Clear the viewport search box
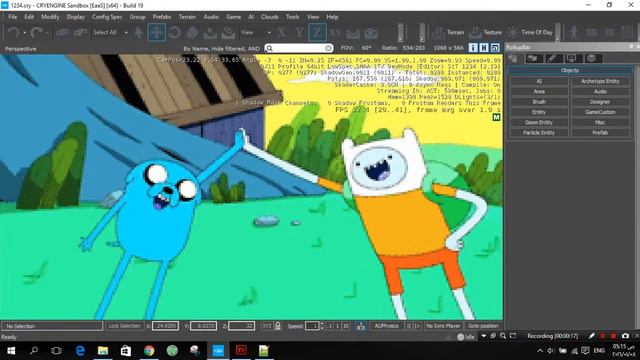The width and height of the screenshot is (640, 360). tap(328, 48)
